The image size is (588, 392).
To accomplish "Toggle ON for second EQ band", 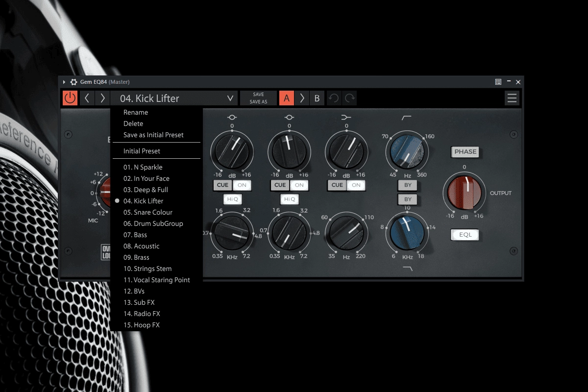I will click(x=299, y=185).
